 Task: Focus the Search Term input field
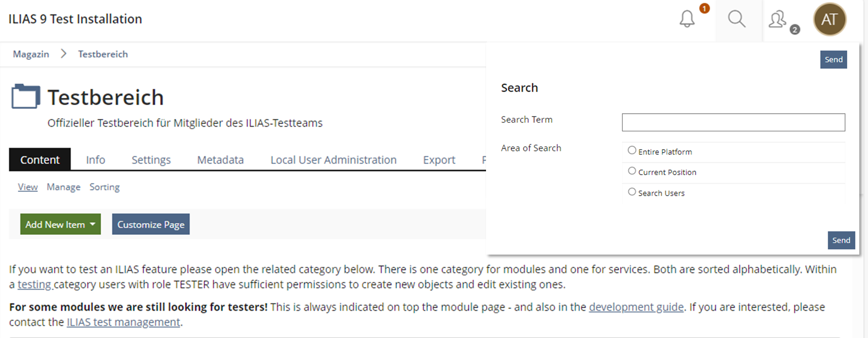(x=733, y=122)
